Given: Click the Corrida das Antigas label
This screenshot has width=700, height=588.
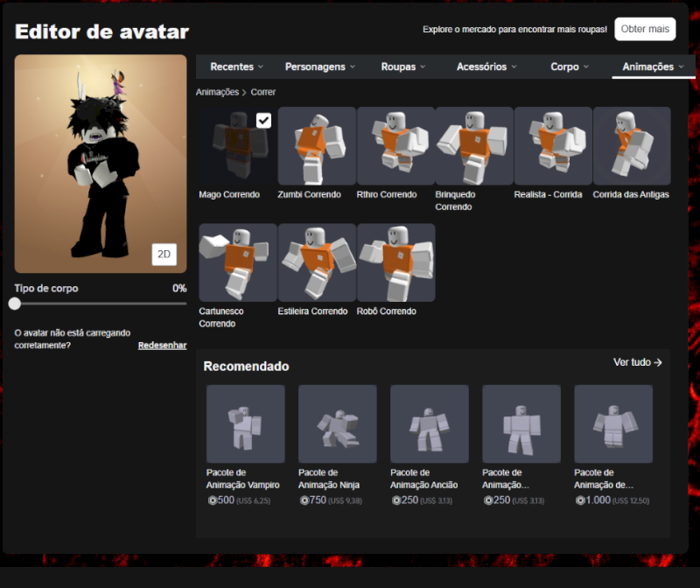Looking at the screenshot, I should (631, 194).
